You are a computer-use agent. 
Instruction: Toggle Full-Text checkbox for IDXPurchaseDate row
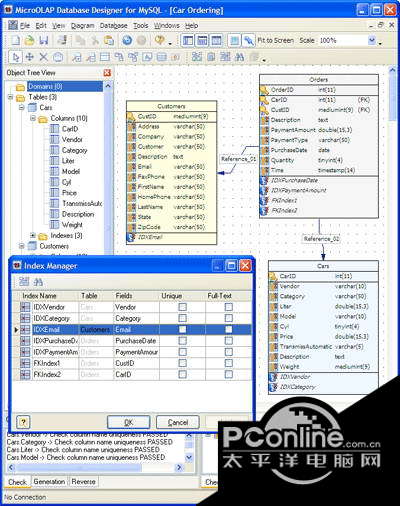229,341
